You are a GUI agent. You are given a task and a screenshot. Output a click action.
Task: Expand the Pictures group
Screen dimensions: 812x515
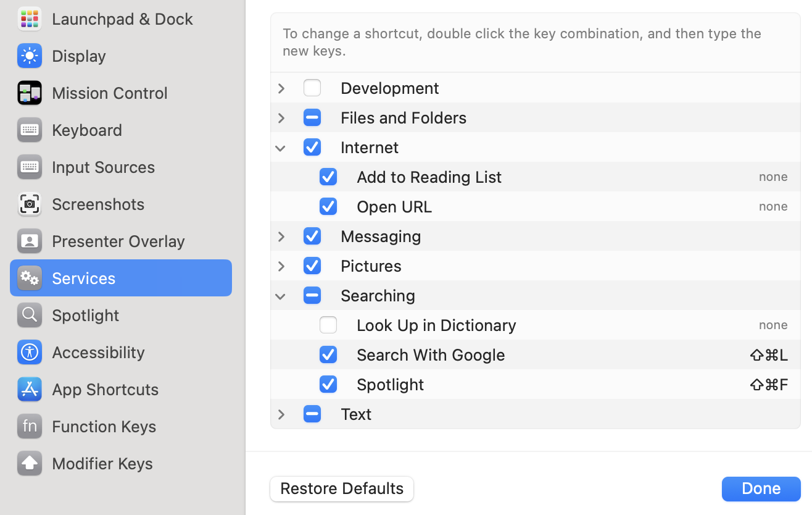click(281, 266)
